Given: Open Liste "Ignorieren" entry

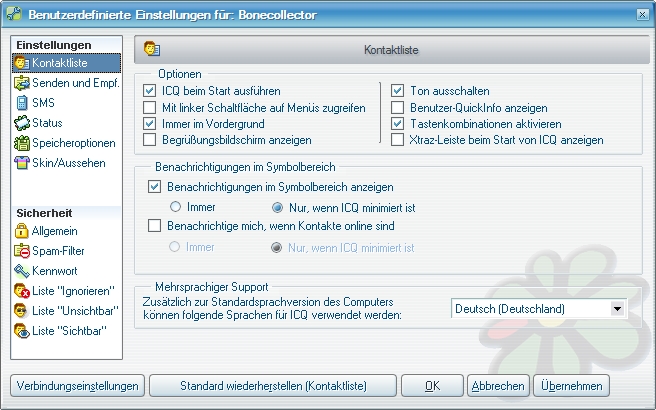Looking at the screenshot, I should tap(67, 291).
